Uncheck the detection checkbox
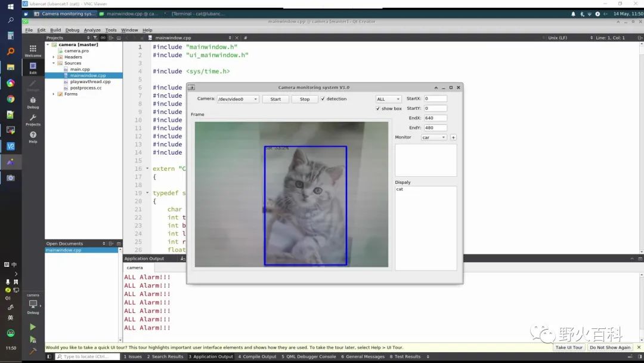The height and width of the screenshot is (363, 644). 323,99
